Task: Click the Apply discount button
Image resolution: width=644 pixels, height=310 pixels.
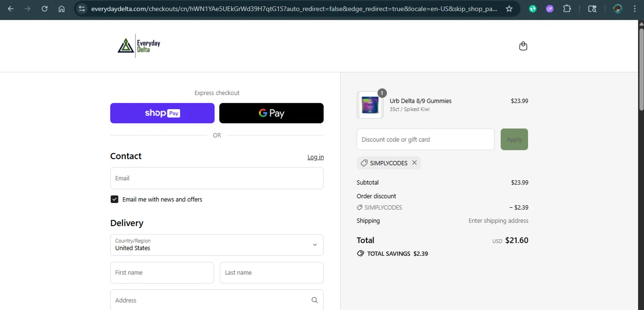Action: 514,139
